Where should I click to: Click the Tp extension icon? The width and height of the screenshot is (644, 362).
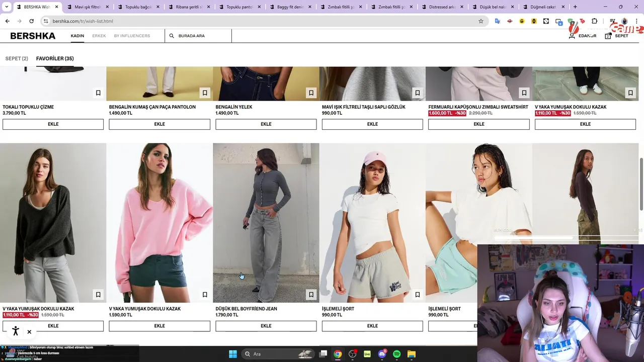[582, 21]
